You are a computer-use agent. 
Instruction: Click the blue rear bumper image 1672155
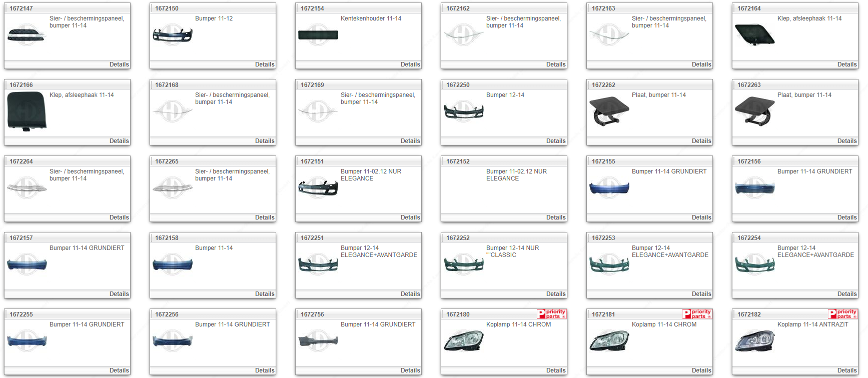point(609,188)
